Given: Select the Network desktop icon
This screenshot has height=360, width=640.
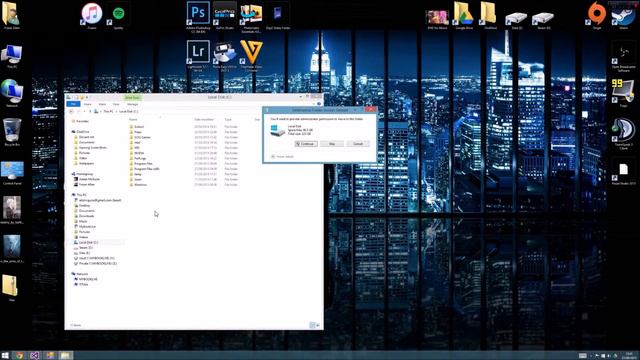Looking at the screenshot, I should click(12, 93).
